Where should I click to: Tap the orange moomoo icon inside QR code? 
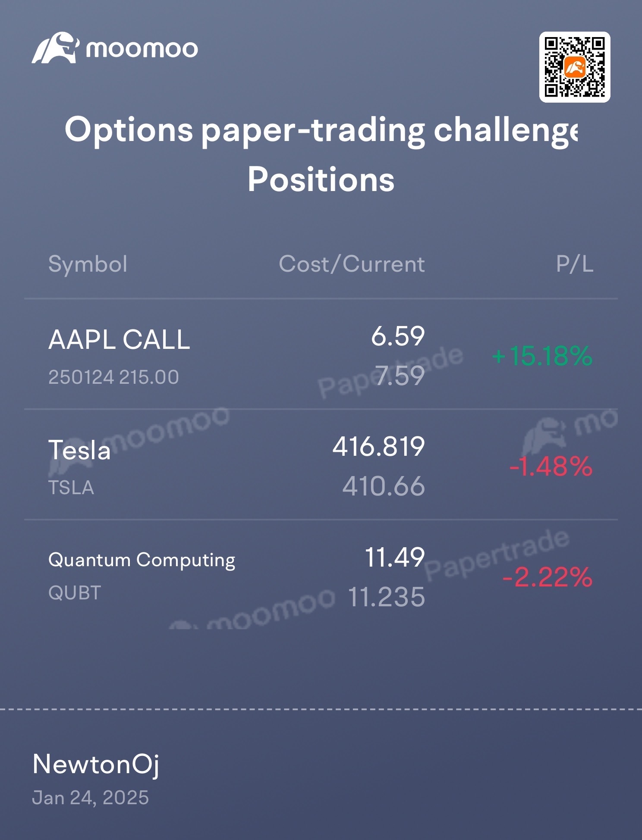tap(575, 67)
